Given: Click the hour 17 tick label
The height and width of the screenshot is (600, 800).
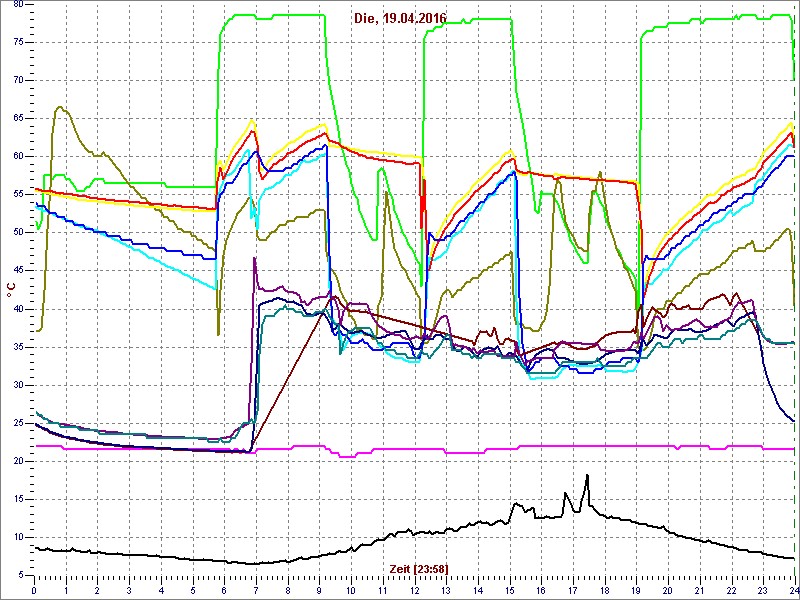Looking at the screenshot, I should coord(573,590).
